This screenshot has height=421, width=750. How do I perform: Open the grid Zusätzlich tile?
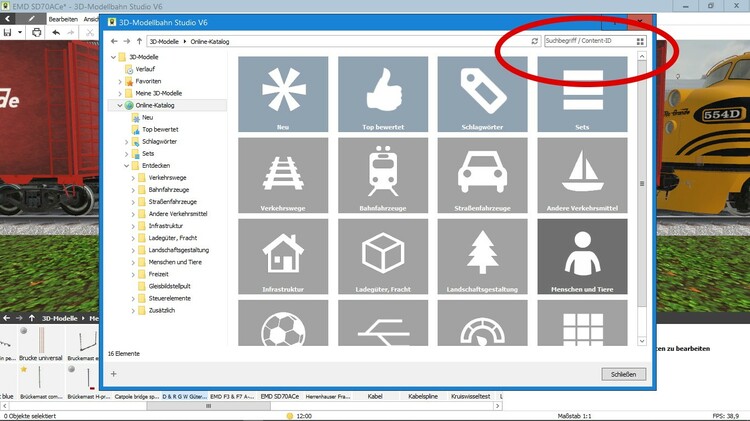pos(582,323)
